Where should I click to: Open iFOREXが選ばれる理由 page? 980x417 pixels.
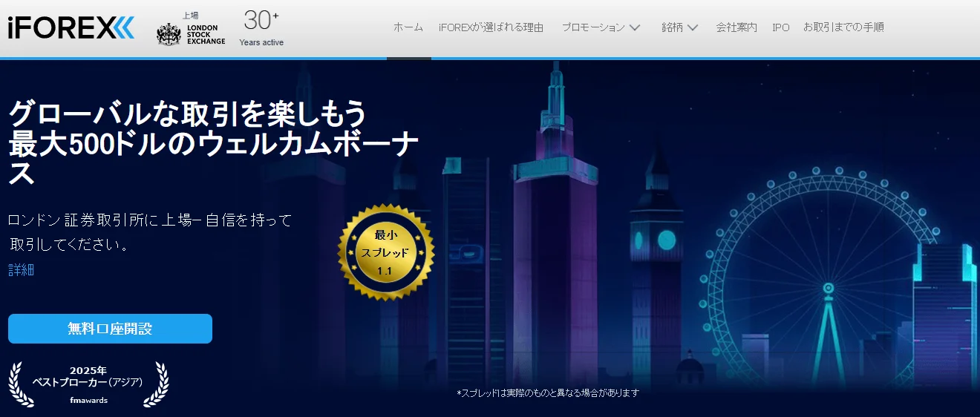491,27
